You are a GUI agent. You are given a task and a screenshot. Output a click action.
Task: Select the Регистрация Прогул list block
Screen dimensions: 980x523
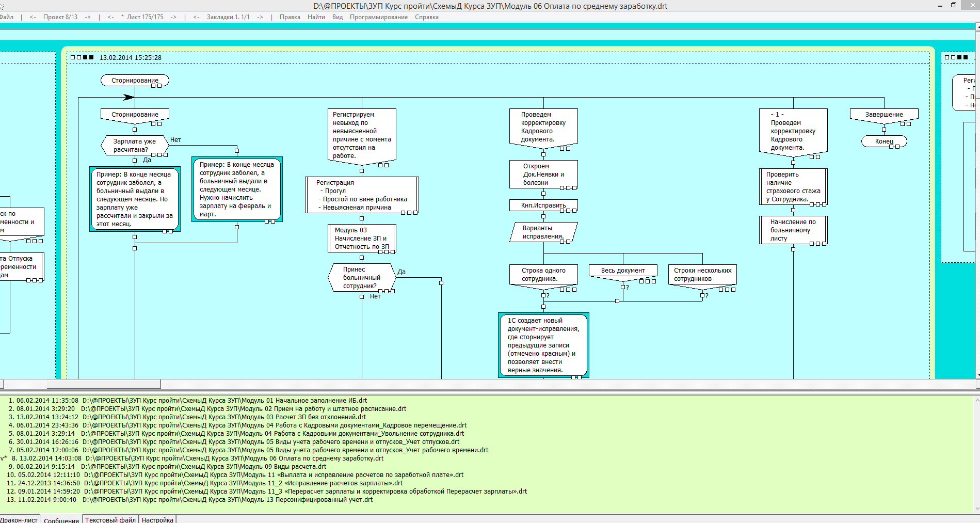click(362, 195)
